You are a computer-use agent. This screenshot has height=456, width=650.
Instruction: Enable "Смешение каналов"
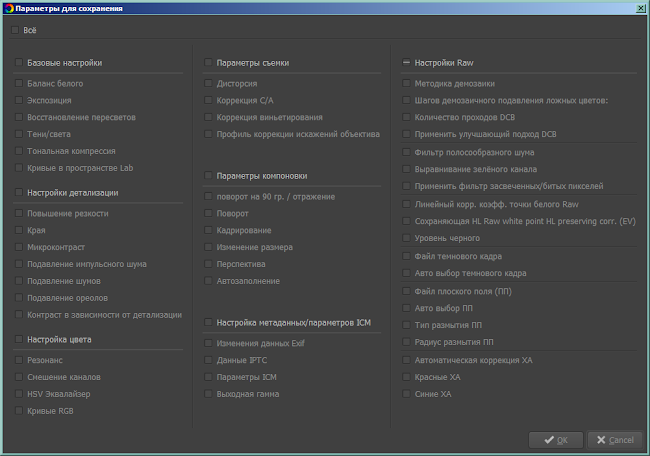coord(19,377)
